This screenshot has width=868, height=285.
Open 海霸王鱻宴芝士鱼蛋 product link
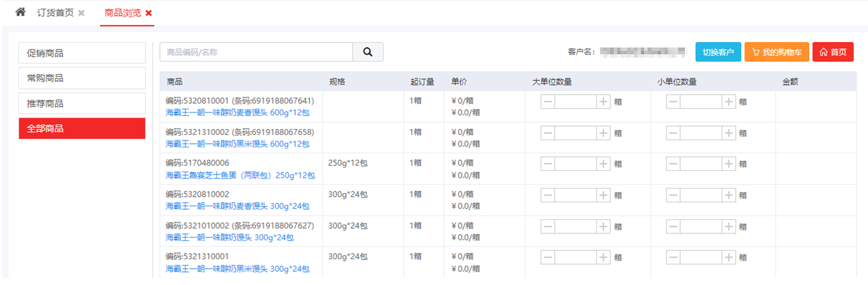click(240, 175)
